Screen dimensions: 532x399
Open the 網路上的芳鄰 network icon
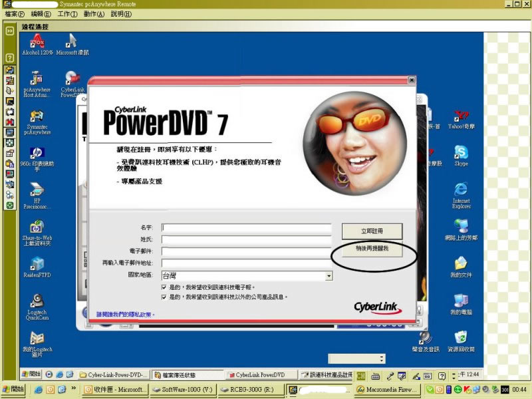point(461,229)
